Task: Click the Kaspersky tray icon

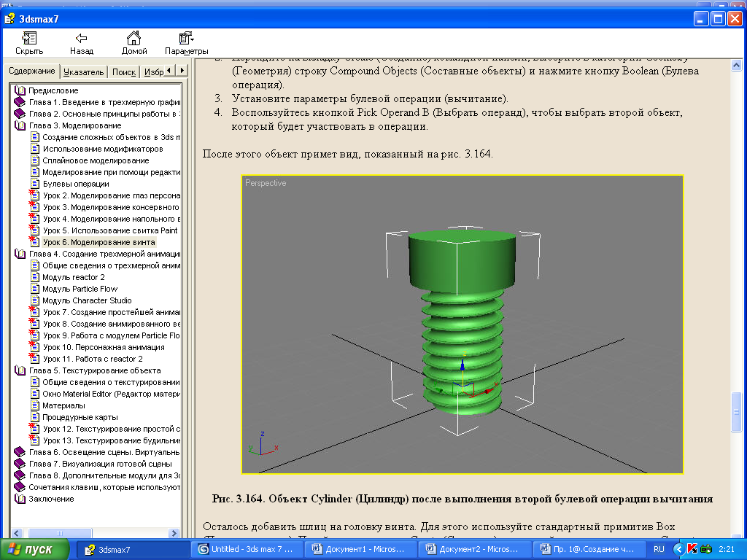Action: [x=692, y=549]
